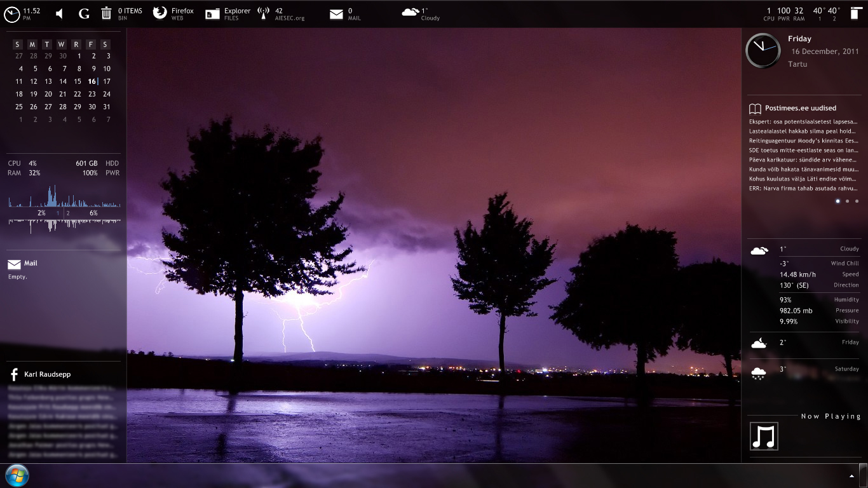Open headline 'ERR: Narva firma tahab asutada'
The width and height of the screenshot is (868, 488).
tap(804, 188)
